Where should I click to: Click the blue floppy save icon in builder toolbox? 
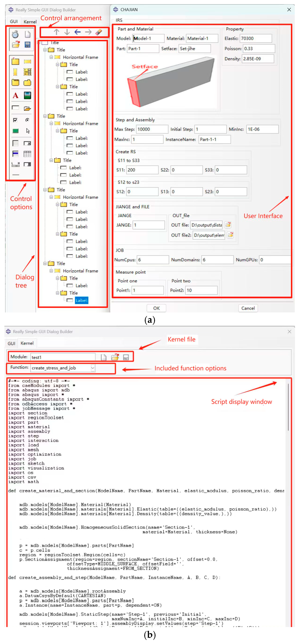[27, 44]
